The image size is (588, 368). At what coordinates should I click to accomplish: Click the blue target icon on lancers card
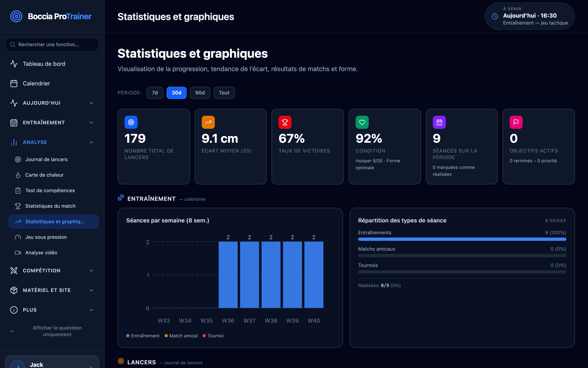coord(131,122)
